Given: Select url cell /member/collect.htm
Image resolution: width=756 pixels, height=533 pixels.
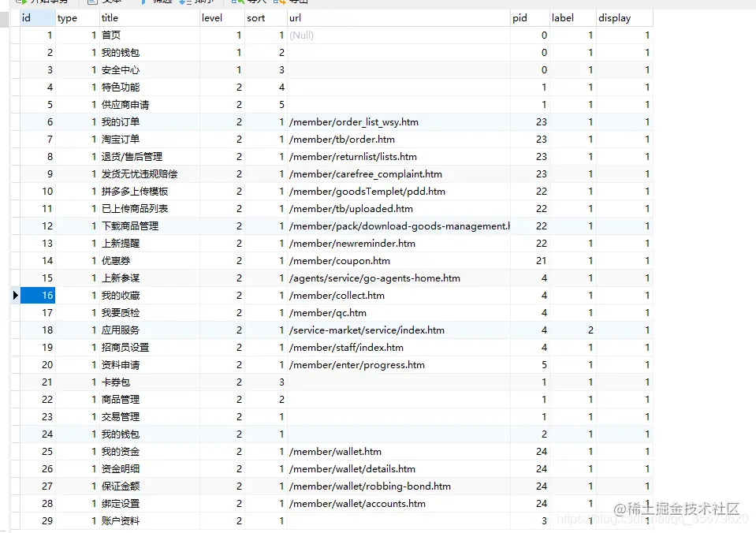Looking at the screenshot, I should (399, 296).
